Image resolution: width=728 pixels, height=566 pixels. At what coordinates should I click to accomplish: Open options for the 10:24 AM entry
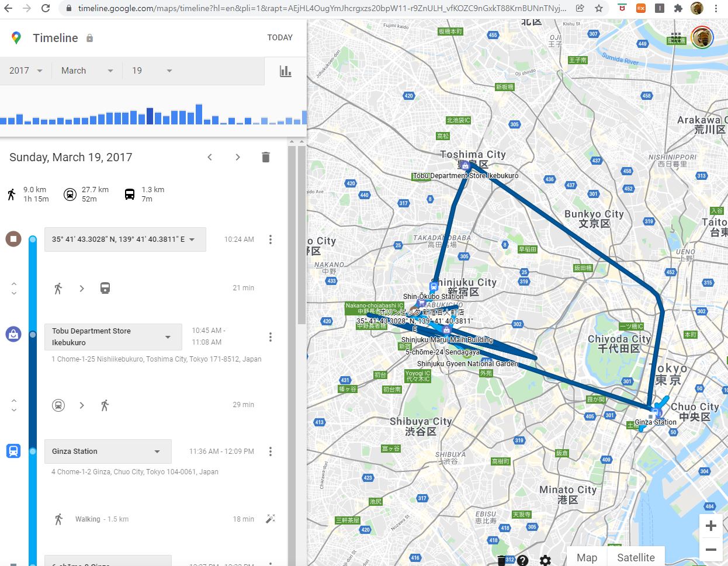coord(270,239)
